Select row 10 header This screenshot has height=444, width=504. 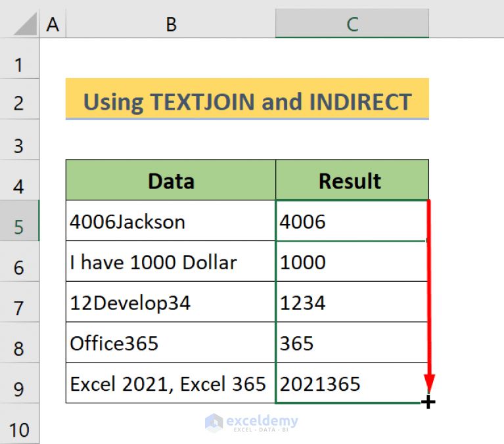pyautogui.click(x=19, y=424)
